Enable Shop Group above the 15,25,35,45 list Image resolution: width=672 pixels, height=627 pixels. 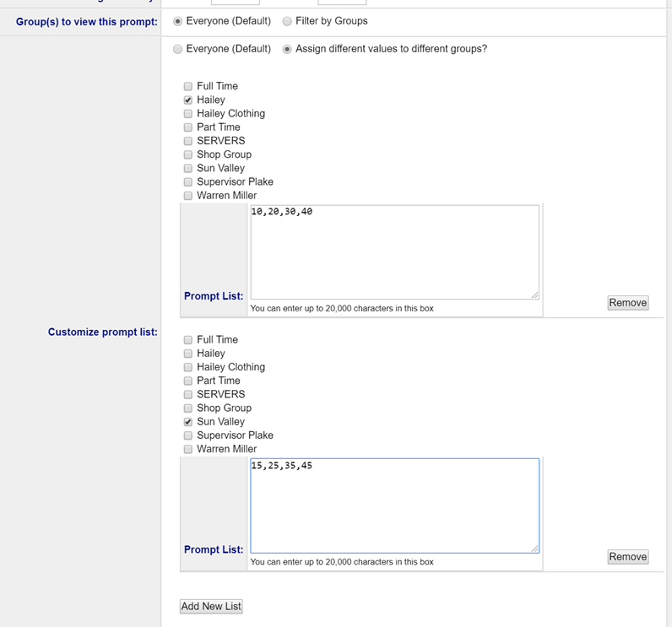(x=188, y=408)
